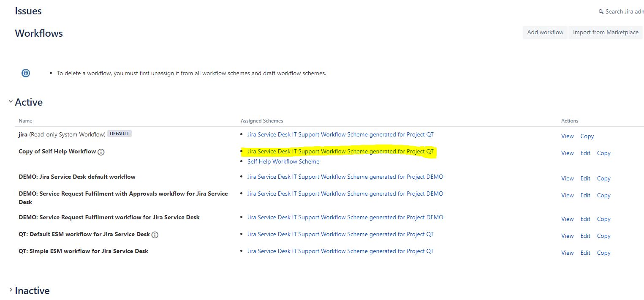Screen dimensions: 644x300
Task: Expand the Inactive workflows section
Action: [x=11, y=290]
